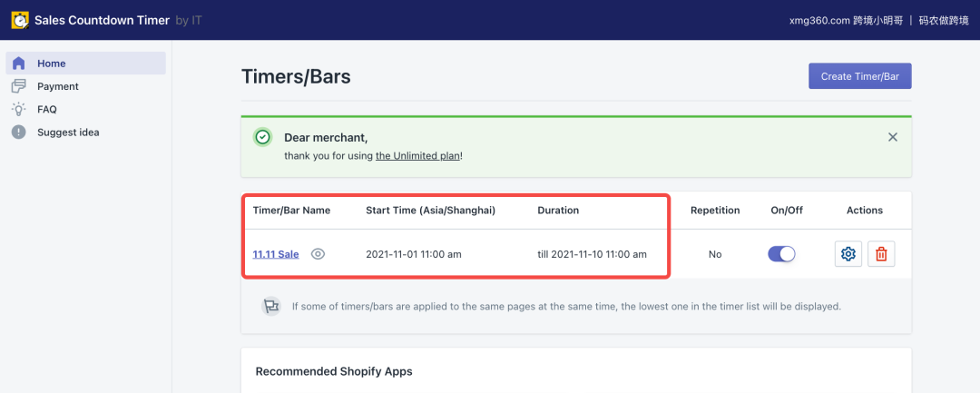Screen dimensions: 980x393
Task: Click the Dear merchant, banner heading
Action: [326, 137]
